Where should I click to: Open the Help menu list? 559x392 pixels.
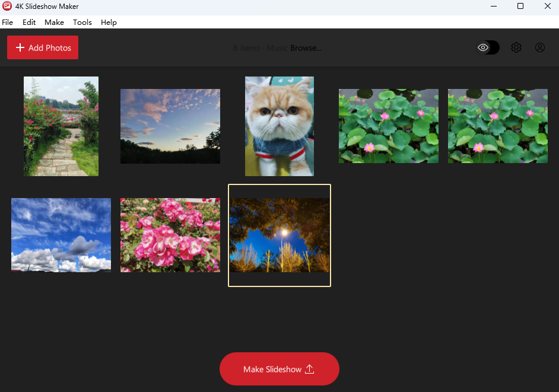(109, 22)
